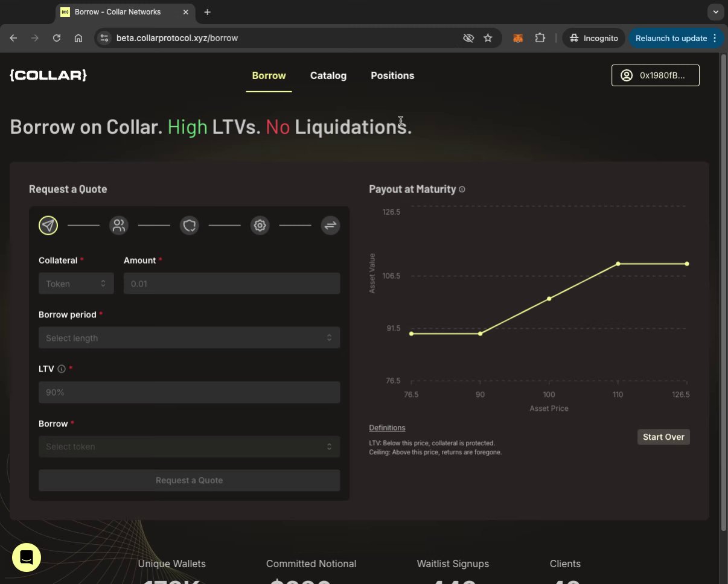Viewport: 728px width, 584px height.
Task: Click the gear settings step icon
Action: coord(260,226)
